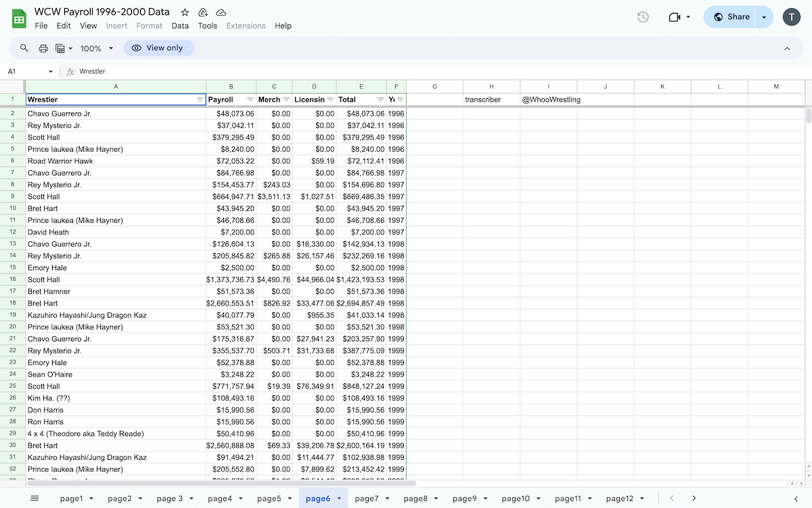812x508 pixels.
Task: Switch to the page 3 sheet tab
Action: pos(170,499)
